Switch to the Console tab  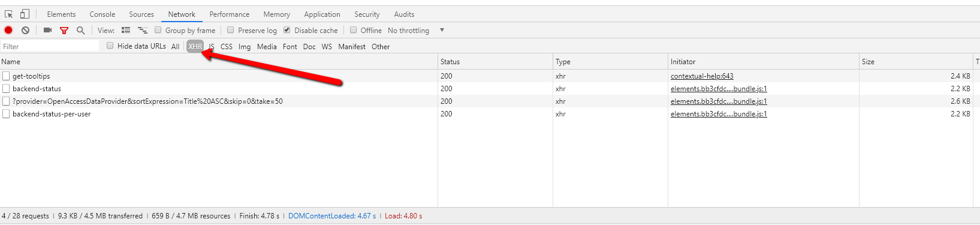[102, 14]
